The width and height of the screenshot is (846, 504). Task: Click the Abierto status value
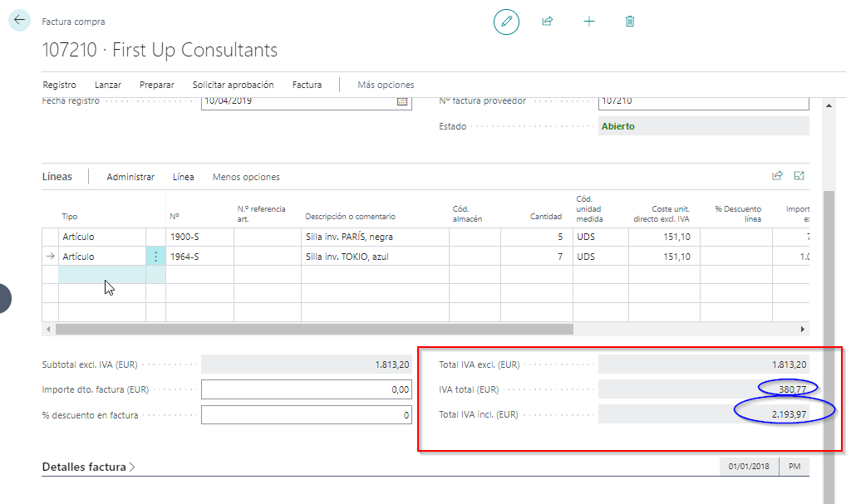click(618, 126)
